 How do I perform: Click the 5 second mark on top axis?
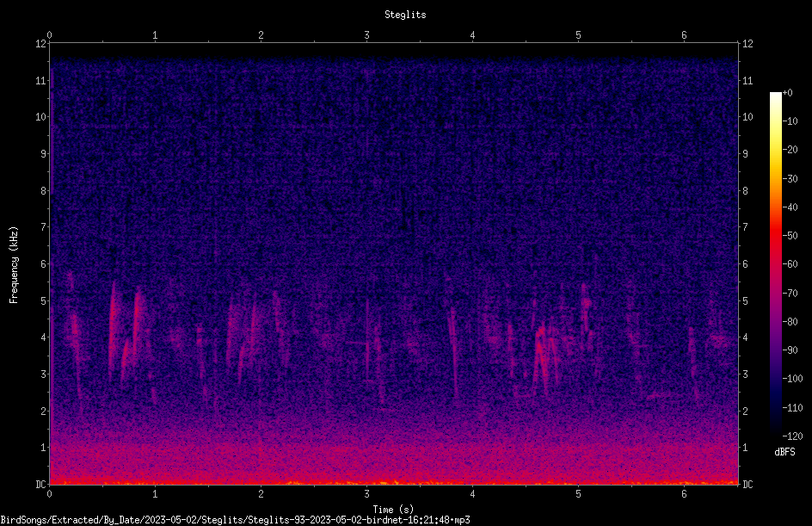(578, 35)
